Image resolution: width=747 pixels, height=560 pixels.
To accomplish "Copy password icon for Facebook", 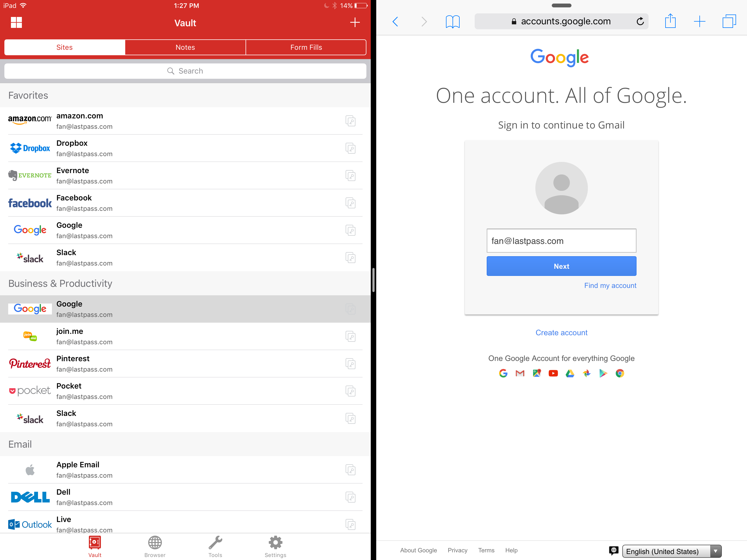I will click(x=351, y=203).
